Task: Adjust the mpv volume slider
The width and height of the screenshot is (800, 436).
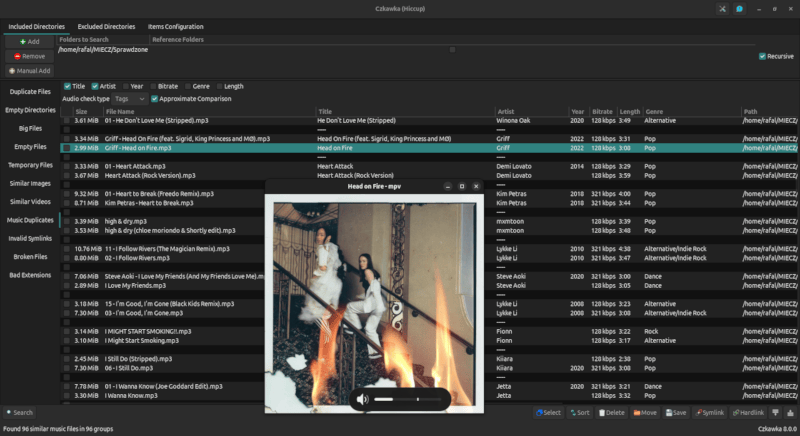Action: click(x=410, y=399)
